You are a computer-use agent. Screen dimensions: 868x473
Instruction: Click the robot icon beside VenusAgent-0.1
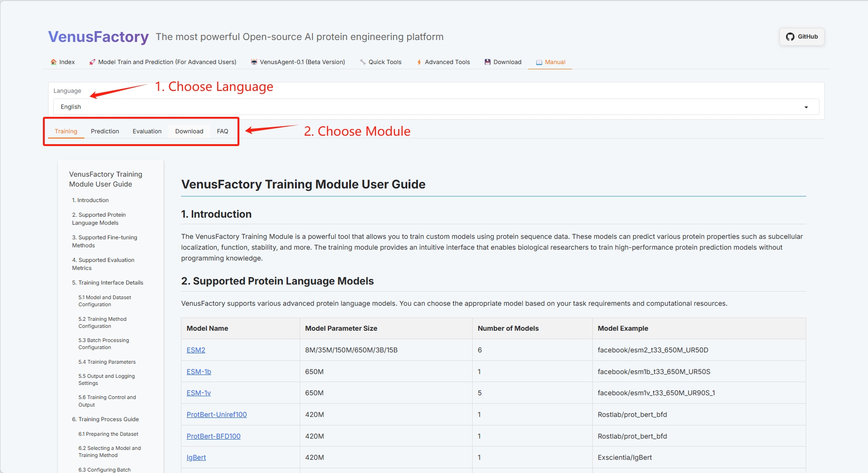tap(254, 62)
